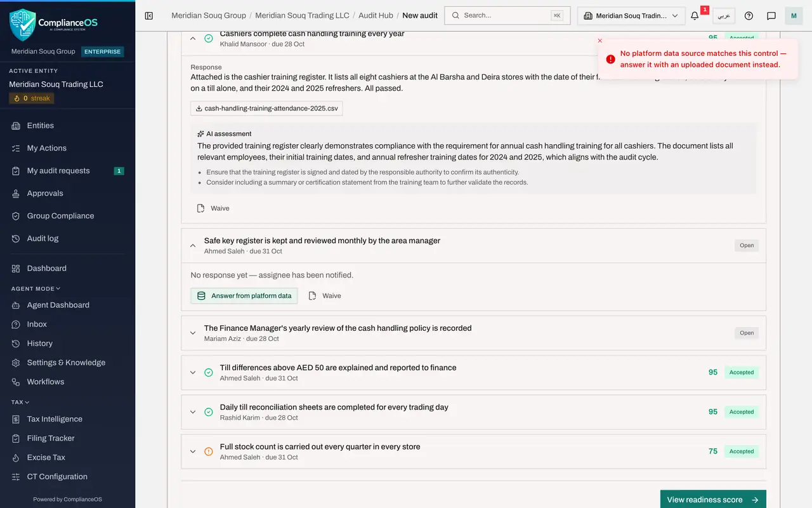Image resolution: width=812 pixels, height=508 pixels.
Task: Open the Meridian Souq Trading entity dropdown
Action: [631, 16]
